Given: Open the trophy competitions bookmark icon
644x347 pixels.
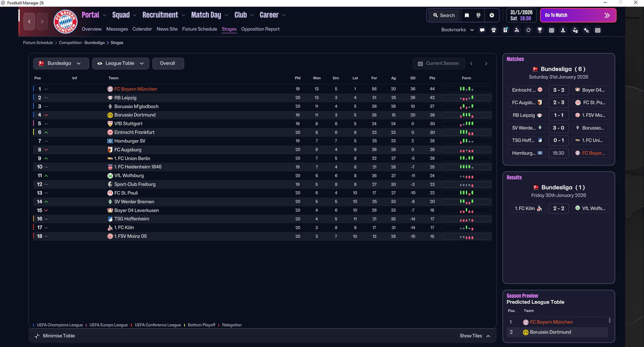Looking at the screenshot, I should click(x=540, y=30).
